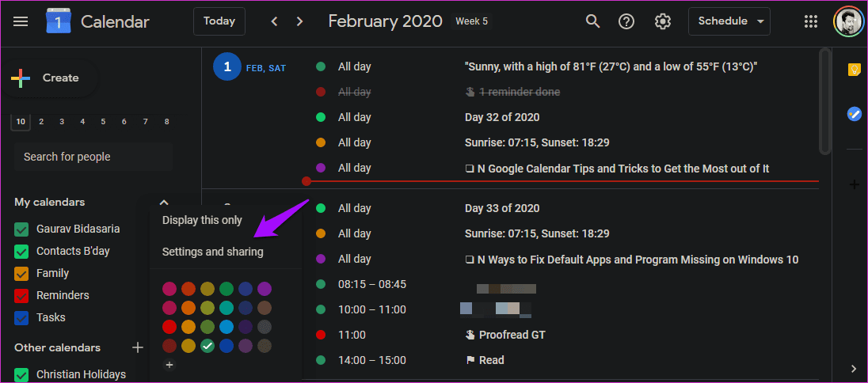Click the Week 5 label
The height and width of the screenshot is (383, 868).
click(471, 21)
